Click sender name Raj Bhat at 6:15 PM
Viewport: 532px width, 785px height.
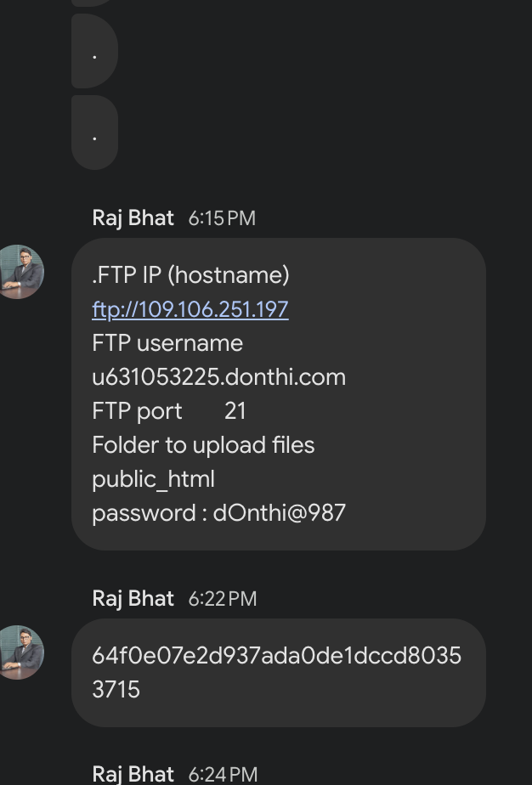point(133,218)
